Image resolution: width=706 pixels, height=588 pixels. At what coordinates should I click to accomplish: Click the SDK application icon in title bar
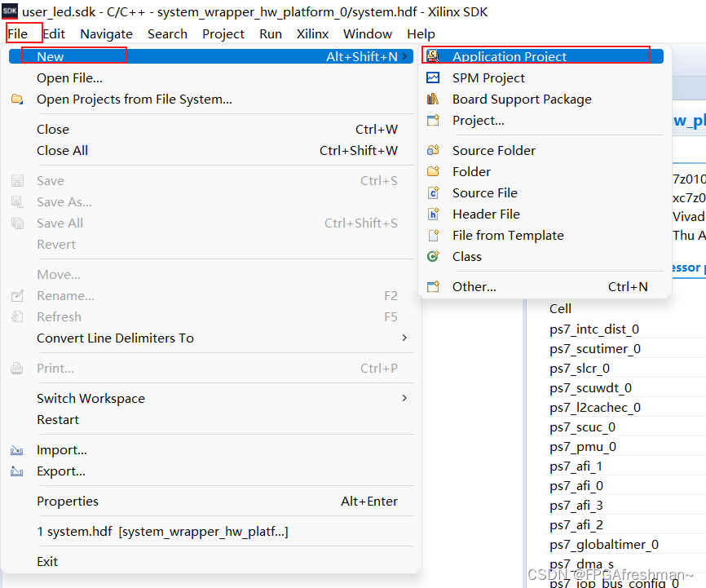point(10,11)
